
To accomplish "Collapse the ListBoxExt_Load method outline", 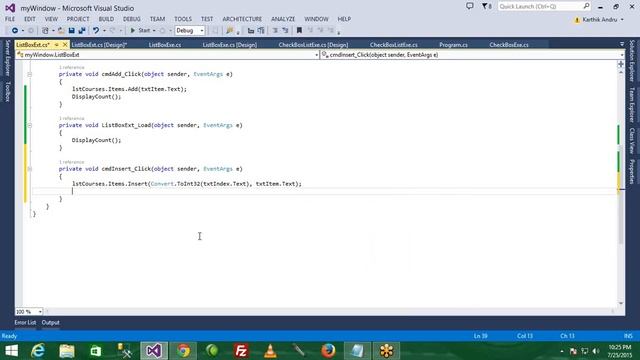I will click(x=29, y=125).
